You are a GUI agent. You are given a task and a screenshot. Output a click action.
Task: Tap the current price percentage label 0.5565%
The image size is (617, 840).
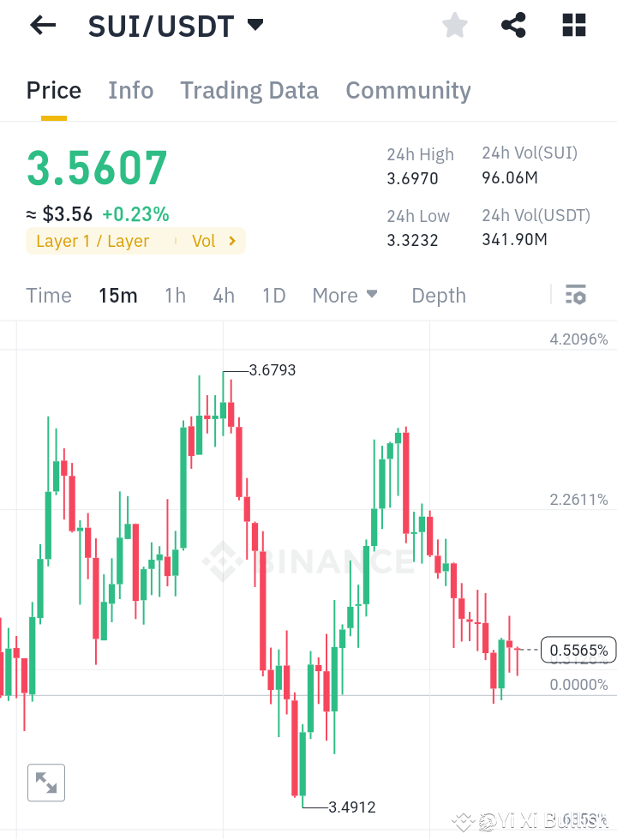coord(578,650)
